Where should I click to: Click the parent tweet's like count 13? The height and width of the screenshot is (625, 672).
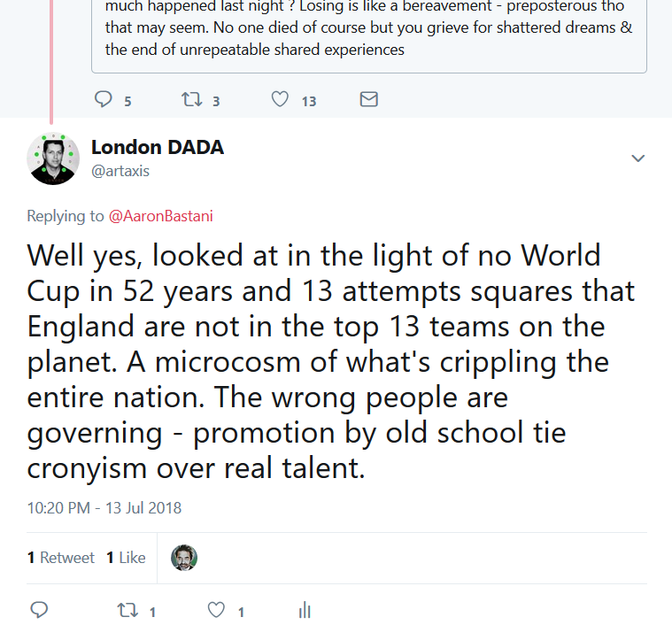point(308,101)
